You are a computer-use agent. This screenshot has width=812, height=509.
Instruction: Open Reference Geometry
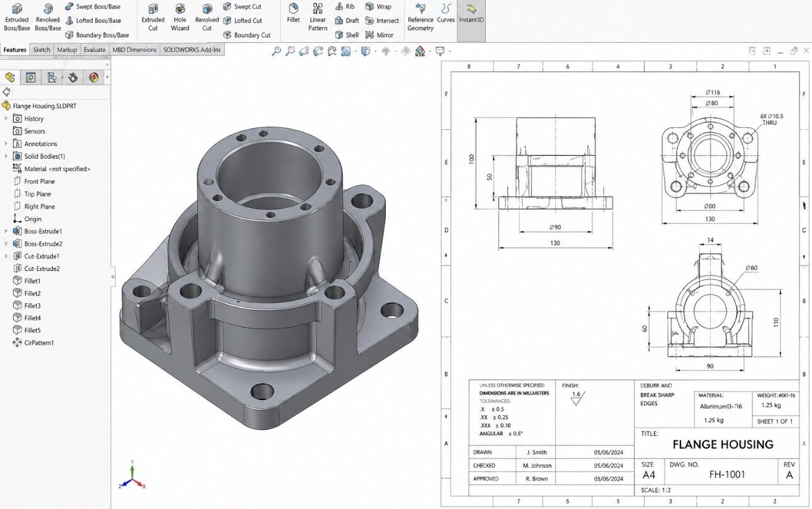420,17
